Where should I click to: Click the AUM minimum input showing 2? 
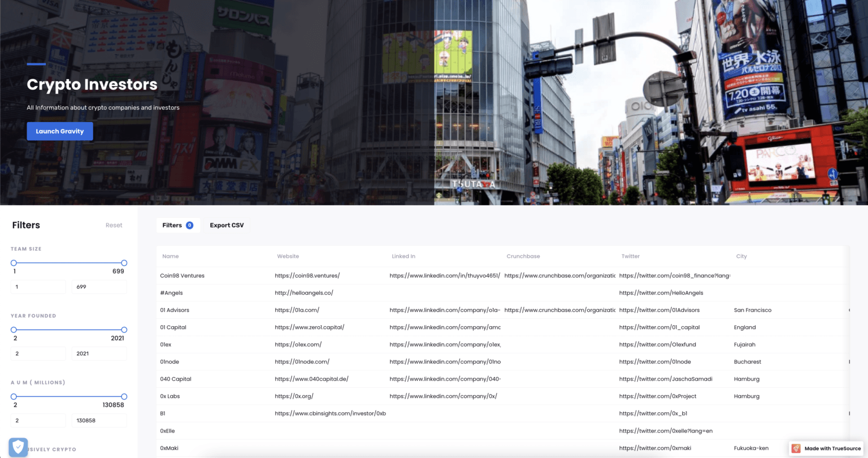[x=38, y=420]
